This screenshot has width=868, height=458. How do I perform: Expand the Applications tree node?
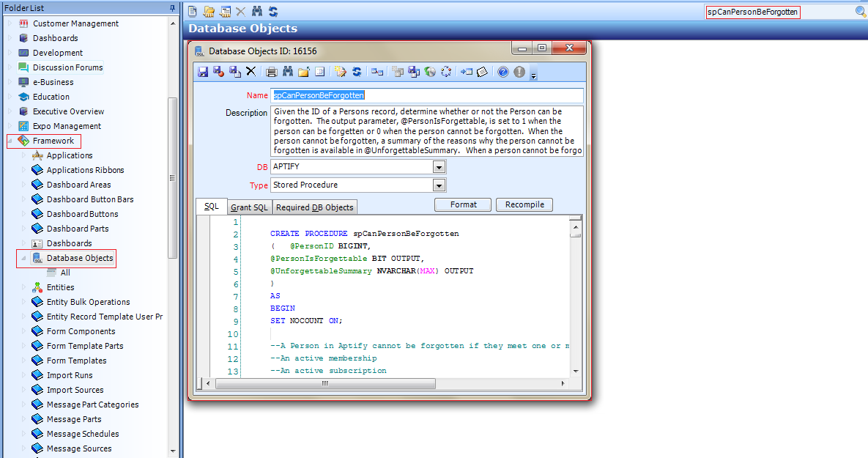[x=23, y=155]
